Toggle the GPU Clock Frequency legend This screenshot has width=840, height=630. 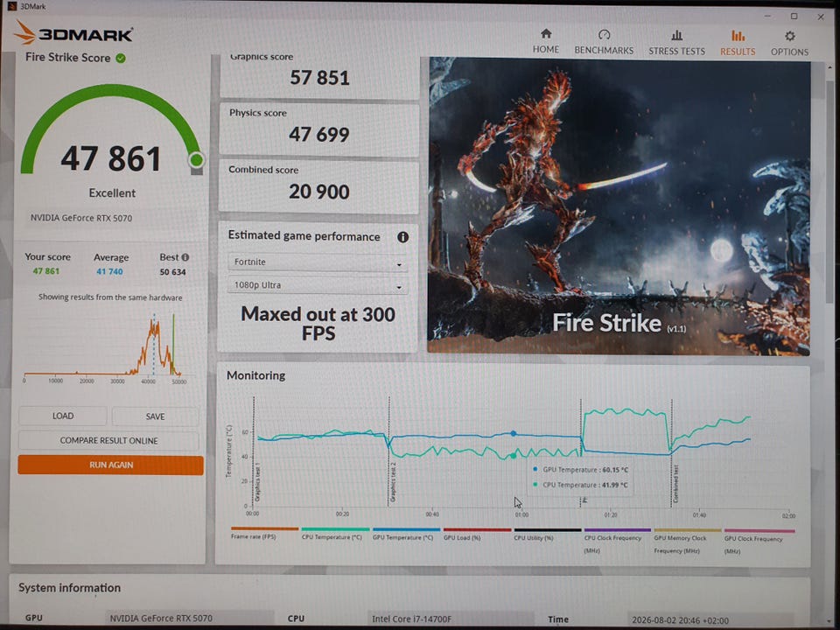click(x=759, y=541)
